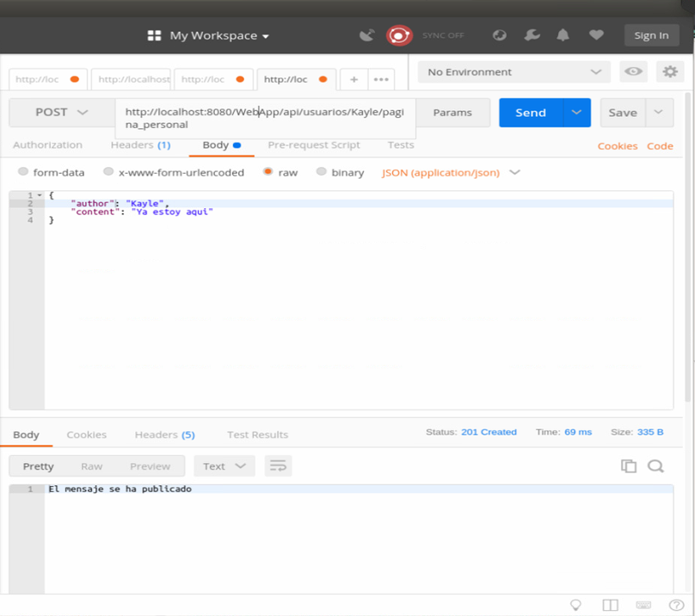Click the lightbulb icon in status bar

(x=575, y=605)
